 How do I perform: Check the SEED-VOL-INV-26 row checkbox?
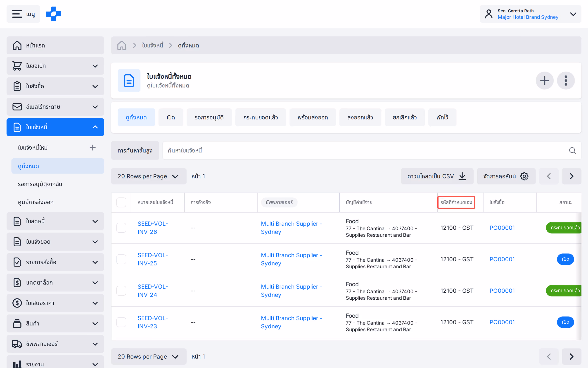(x=121, y=228)
